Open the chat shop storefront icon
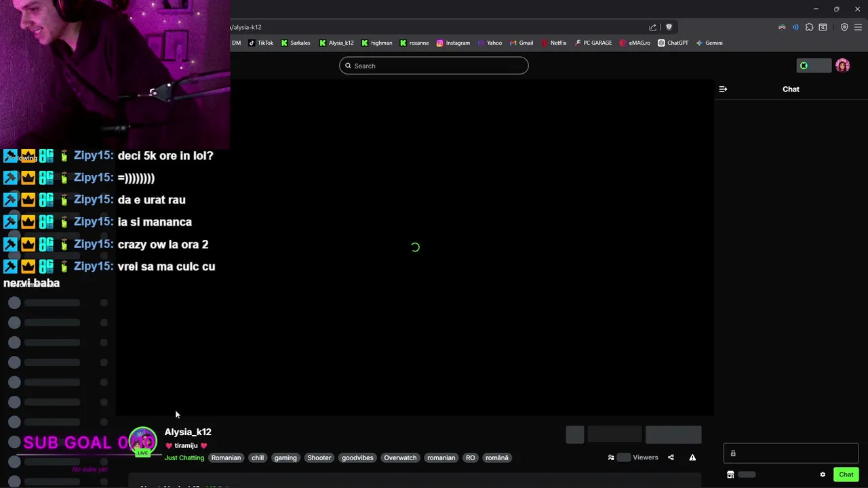 (730, 474)
